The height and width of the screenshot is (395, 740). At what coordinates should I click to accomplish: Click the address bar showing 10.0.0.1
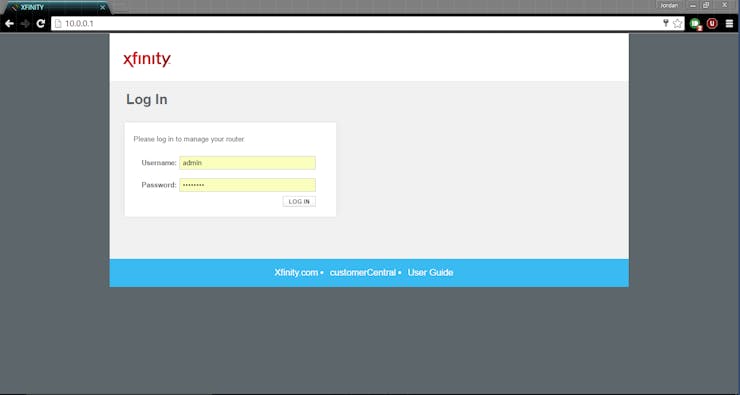point(359,24)
